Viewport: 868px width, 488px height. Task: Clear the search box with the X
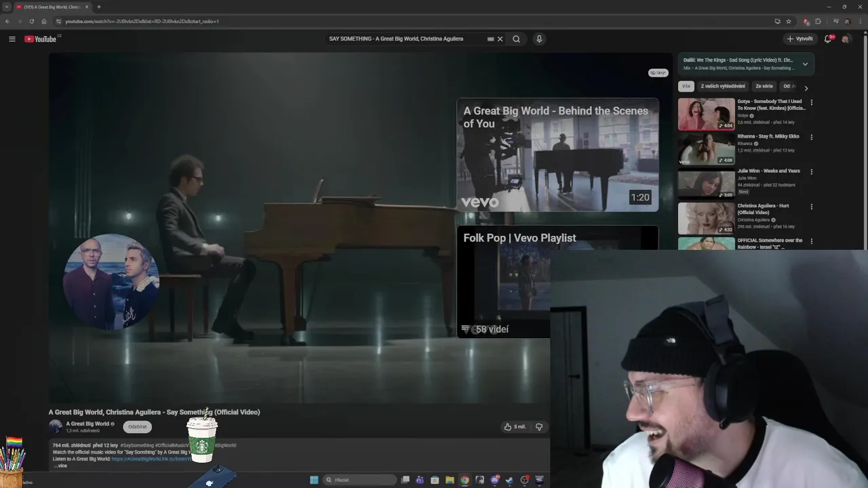click(x=500, y=39)
